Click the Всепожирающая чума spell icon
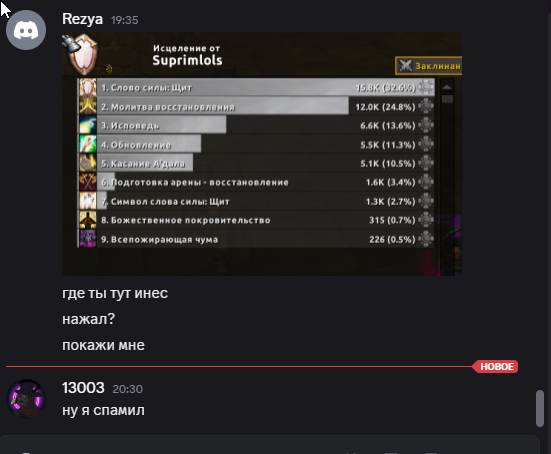551x454 pixels. [88, 239]
